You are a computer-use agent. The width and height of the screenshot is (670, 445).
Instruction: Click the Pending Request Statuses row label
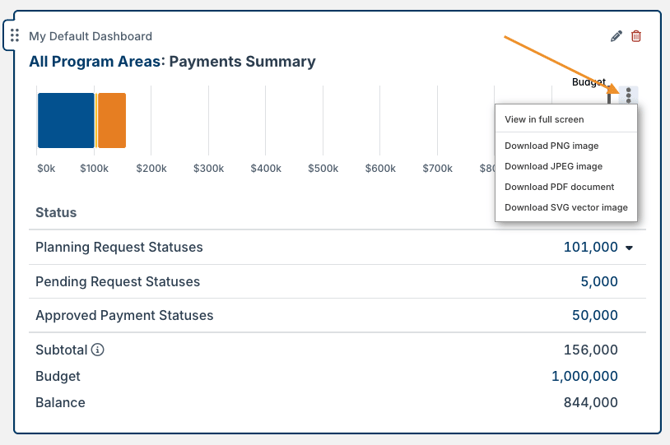[117, 281]
